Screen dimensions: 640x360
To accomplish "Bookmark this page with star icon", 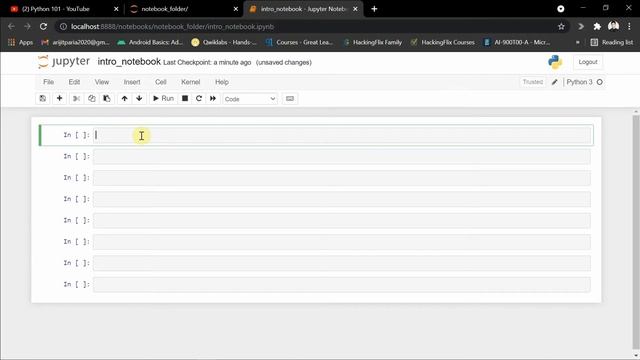I will [x=561, y=27].
